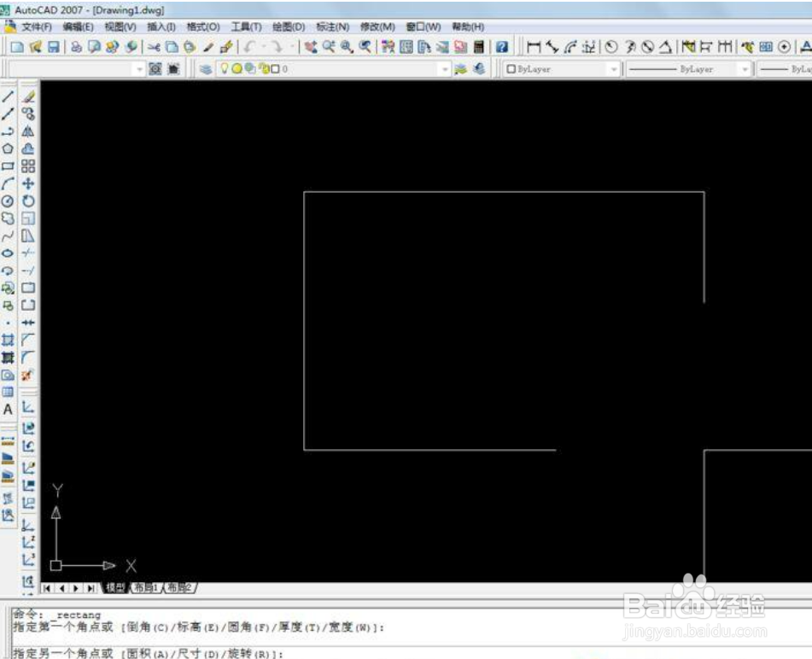Select the Rotate tool
Image resolution: width=812 pixels, height=659 pixels.
click(x=28, y=201)
